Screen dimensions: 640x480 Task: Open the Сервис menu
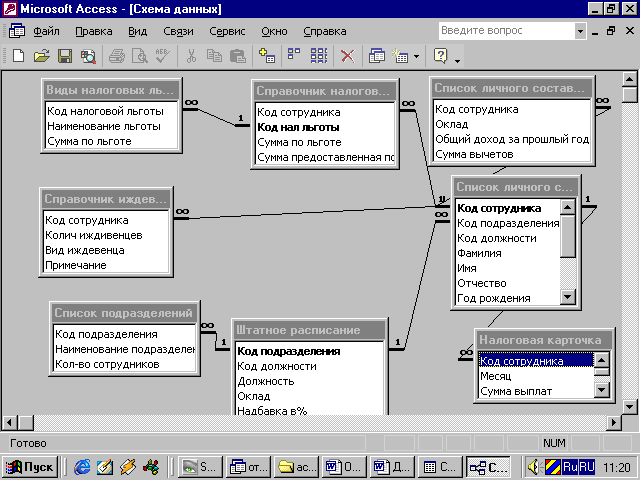[226, 31]
